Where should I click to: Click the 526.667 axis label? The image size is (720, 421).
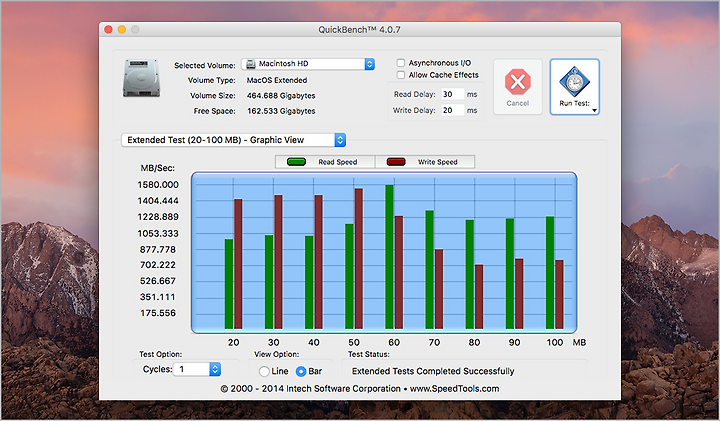coord(158,281)
